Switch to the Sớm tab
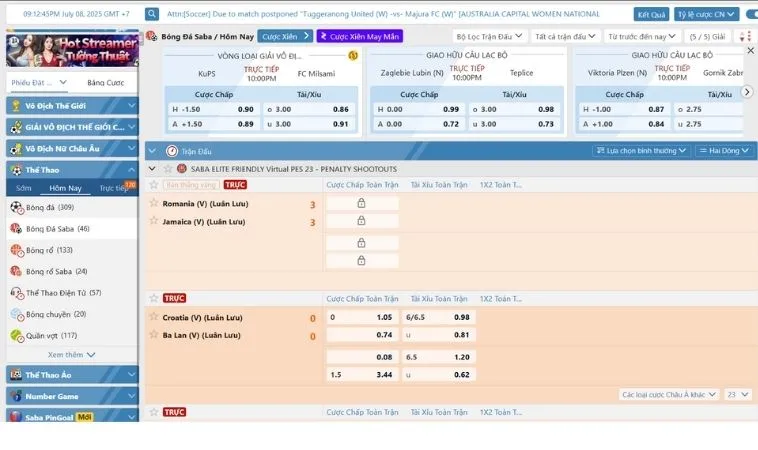Screen dimensions: 758x450 (24, 188)
